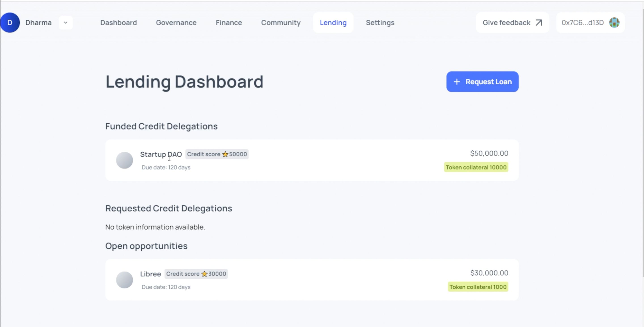Click the Credit score 30000 badge
644x327 pixels.
[196, 274]
